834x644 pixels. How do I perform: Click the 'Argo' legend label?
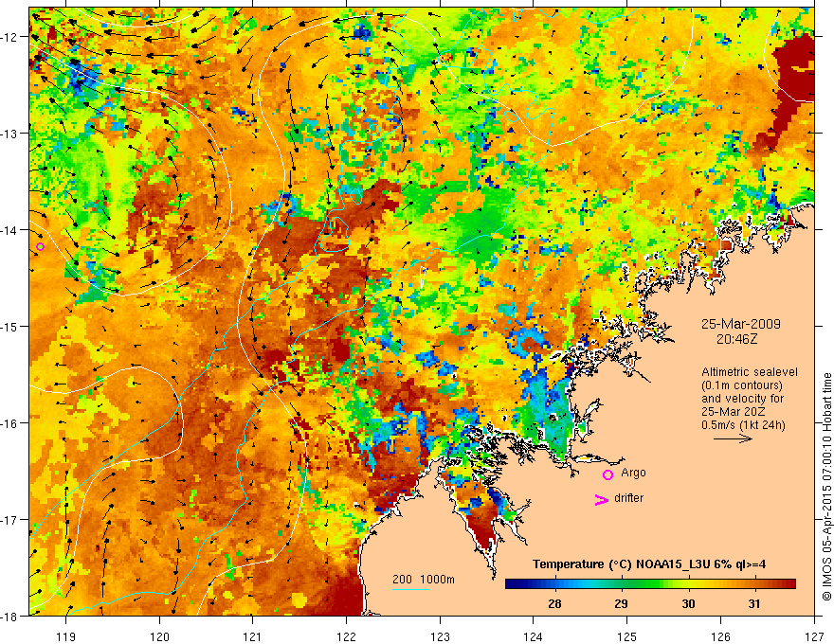633,473
